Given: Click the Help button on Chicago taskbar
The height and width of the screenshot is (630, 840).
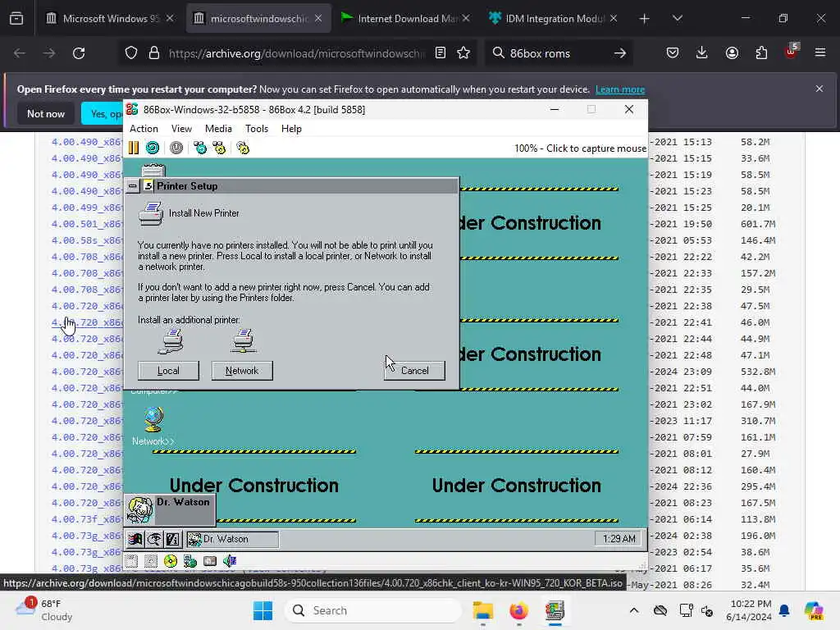Looking at the screenshot, I should click(x=172, y=539).
